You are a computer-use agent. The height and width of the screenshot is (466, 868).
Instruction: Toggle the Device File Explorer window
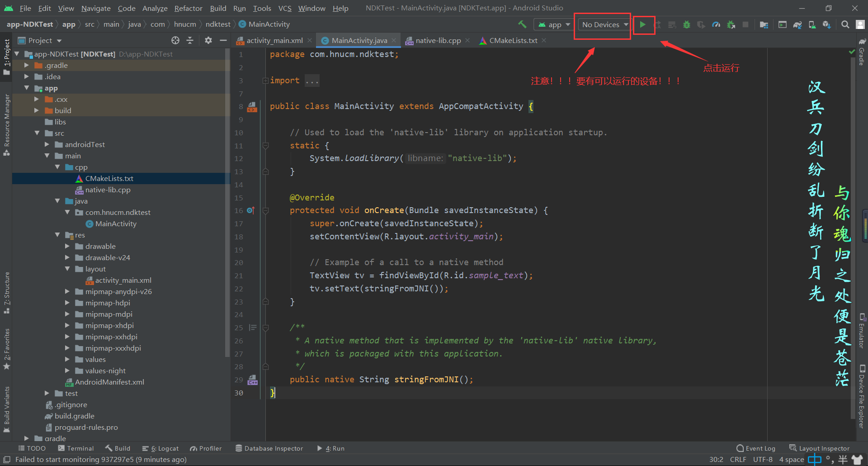862,396
